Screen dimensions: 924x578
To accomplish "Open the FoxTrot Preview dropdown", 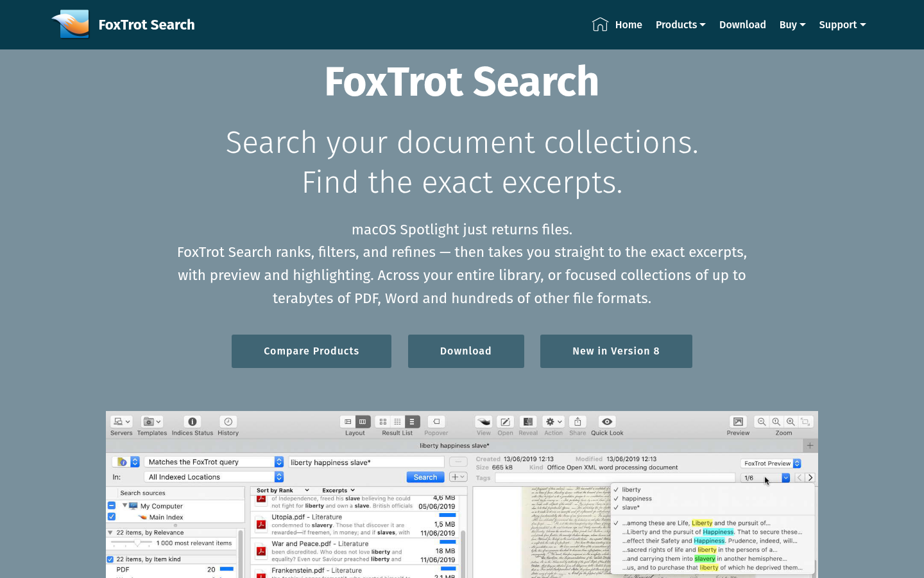I will point(771,463).
